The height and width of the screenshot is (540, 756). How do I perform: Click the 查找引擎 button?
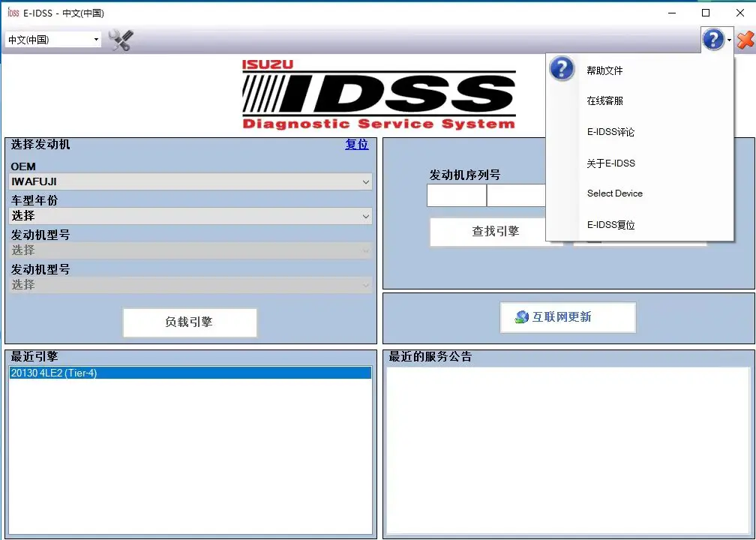[496, 232]
